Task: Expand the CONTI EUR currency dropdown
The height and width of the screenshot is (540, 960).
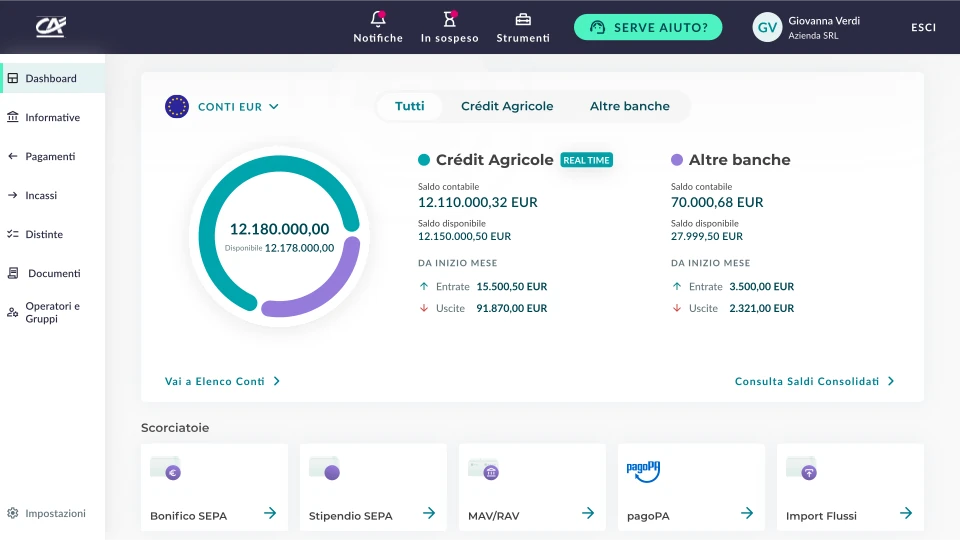Action: click(238, 107)
